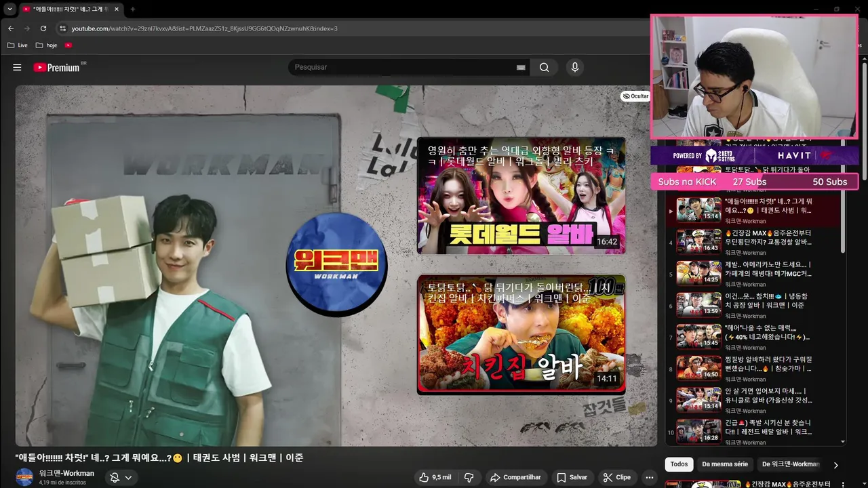This screenshot has width=868, height=488.
Task: Open the YouTube bookmark icon
Action: click(68, 45)
